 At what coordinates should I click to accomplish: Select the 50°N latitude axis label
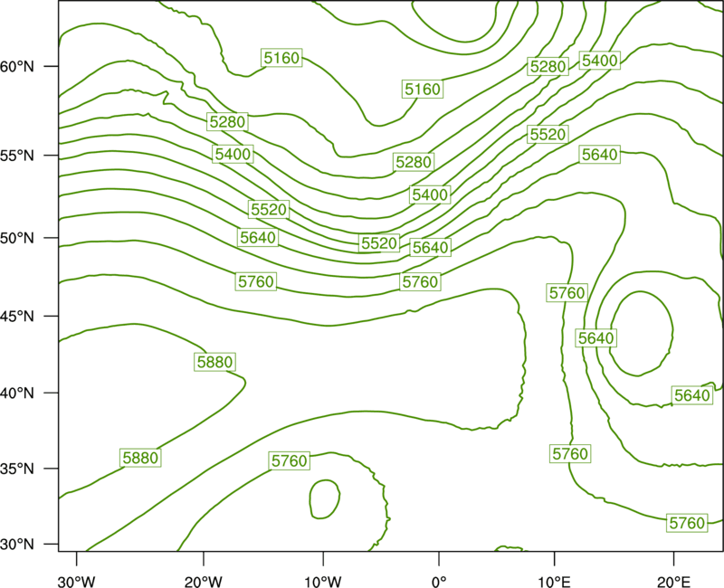[x=17, y=238]
